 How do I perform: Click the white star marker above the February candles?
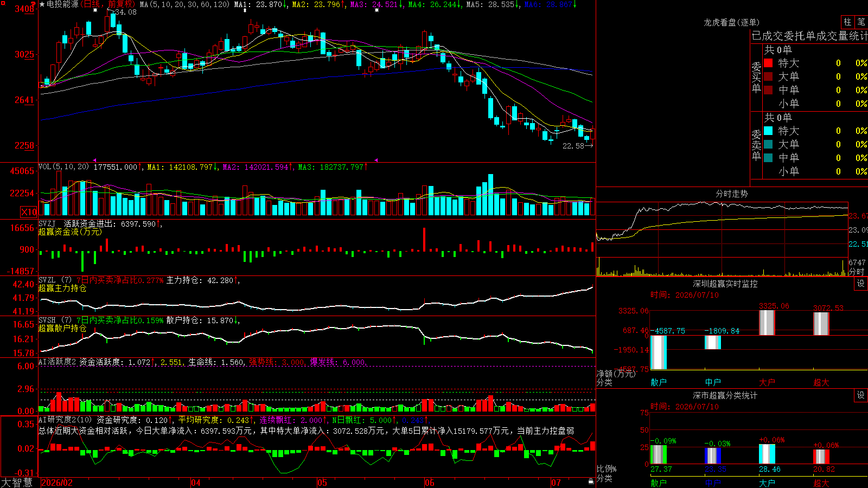[x=95, y=10]
